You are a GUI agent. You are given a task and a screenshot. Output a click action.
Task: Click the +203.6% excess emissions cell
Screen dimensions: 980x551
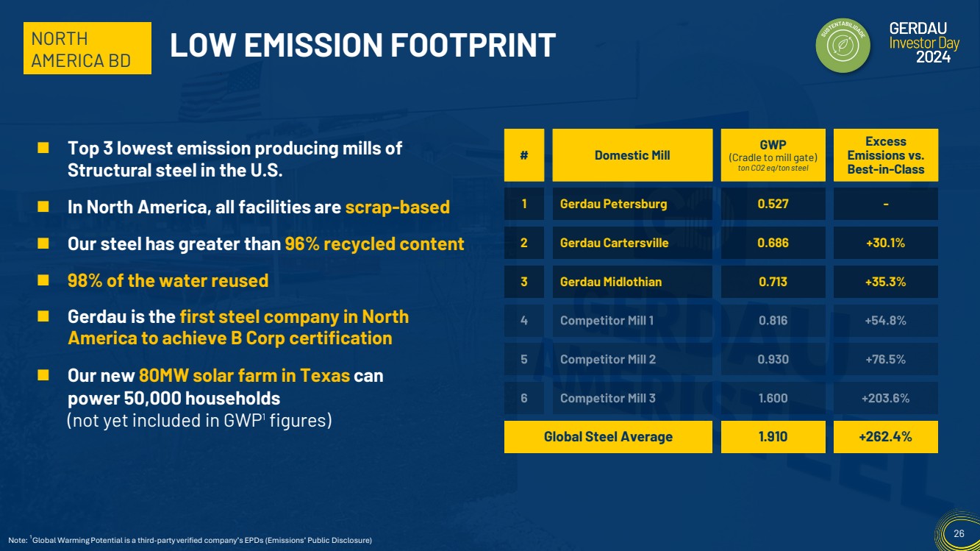[886, 398]
